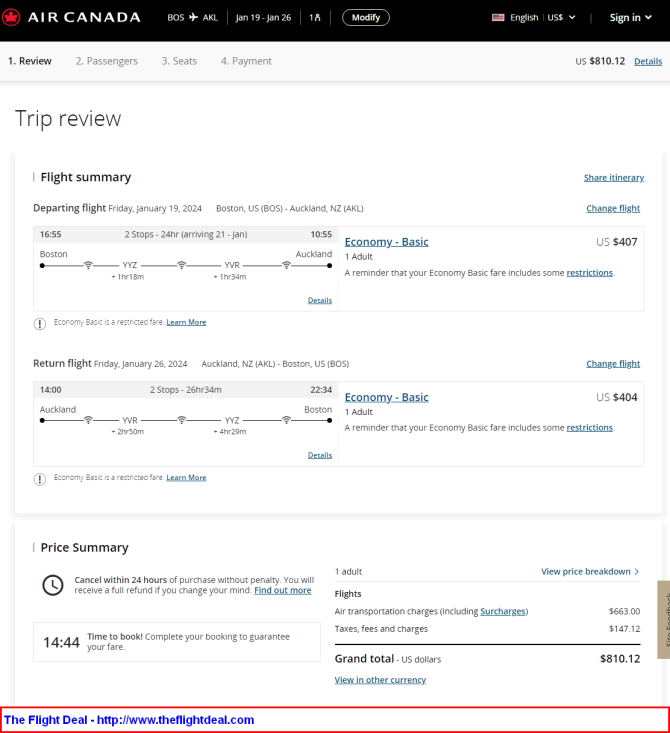Click the info icon under departing flight
Screen dimensions: 670x733
[x=40, y=323]
